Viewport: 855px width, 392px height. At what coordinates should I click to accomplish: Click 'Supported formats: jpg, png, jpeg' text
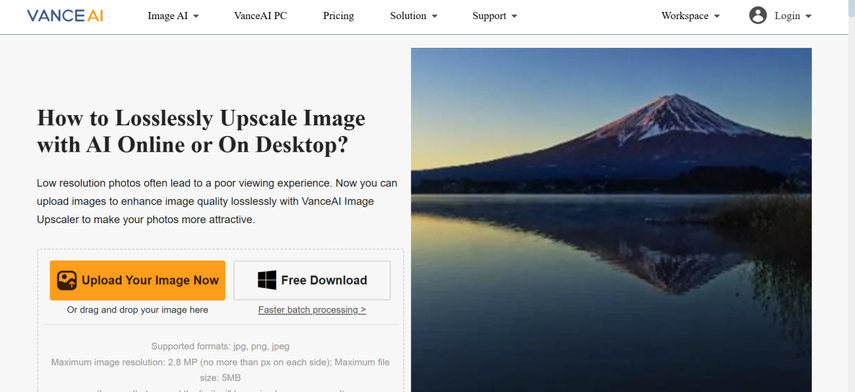tap(220, 346)
